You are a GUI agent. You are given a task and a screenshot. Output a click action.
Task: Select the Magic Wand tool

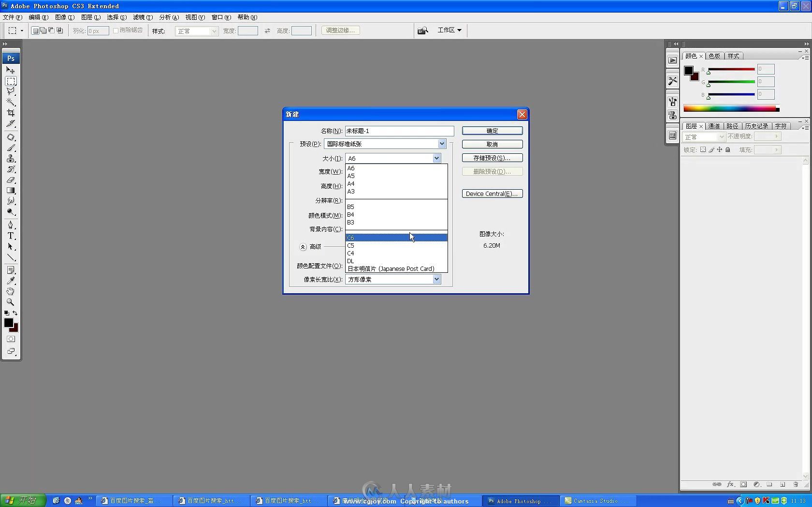11,102
